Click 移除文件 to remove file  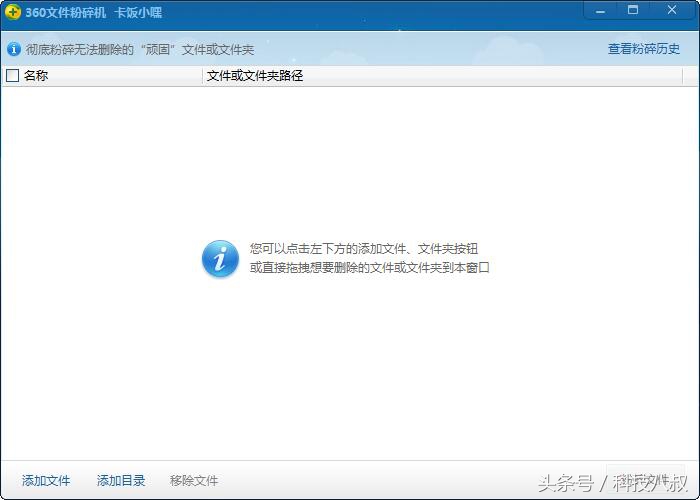[194, 480]
